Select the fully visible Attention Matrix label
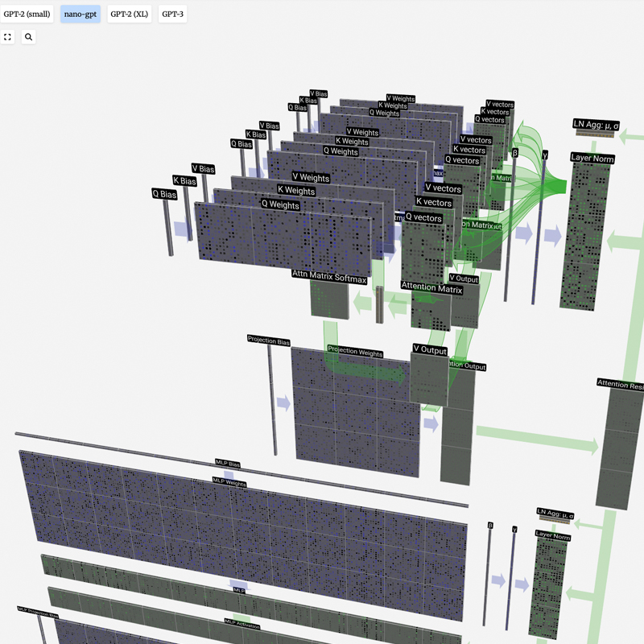The height and width of the screenshot is (644, 644). [431, 288]
